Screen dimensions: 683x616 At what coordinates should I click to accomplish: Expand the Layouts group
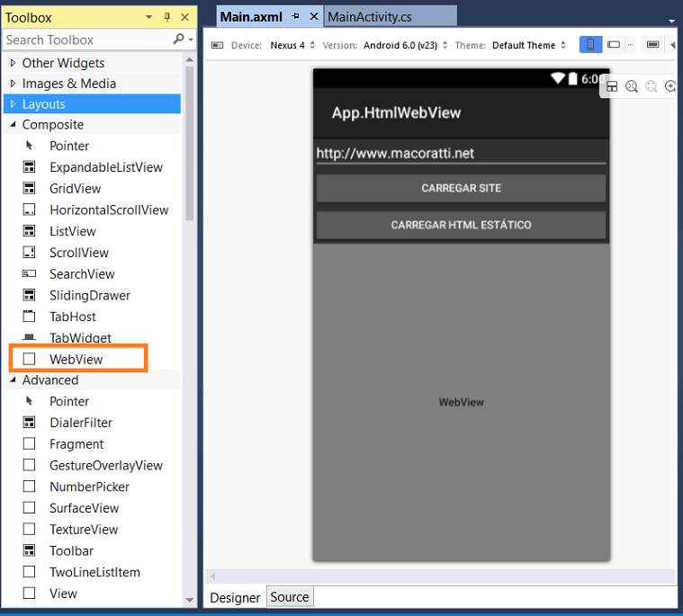pos(13,103)
